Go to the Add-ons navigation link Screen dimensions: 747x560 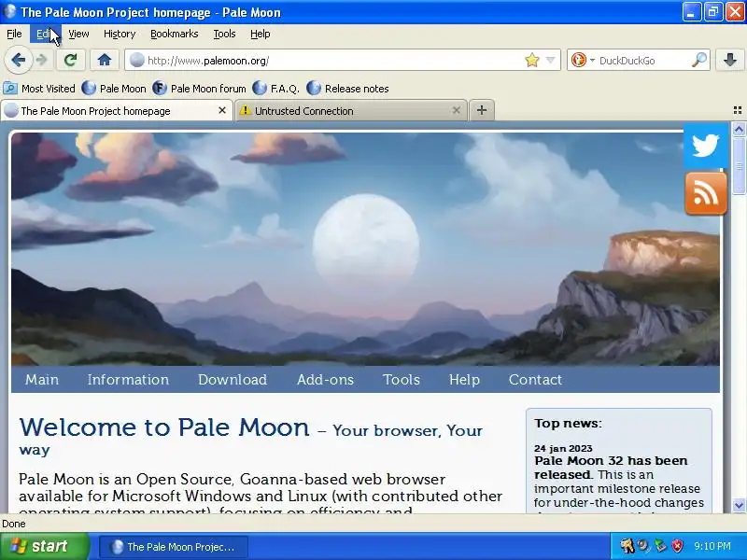[x=325, y=380]
